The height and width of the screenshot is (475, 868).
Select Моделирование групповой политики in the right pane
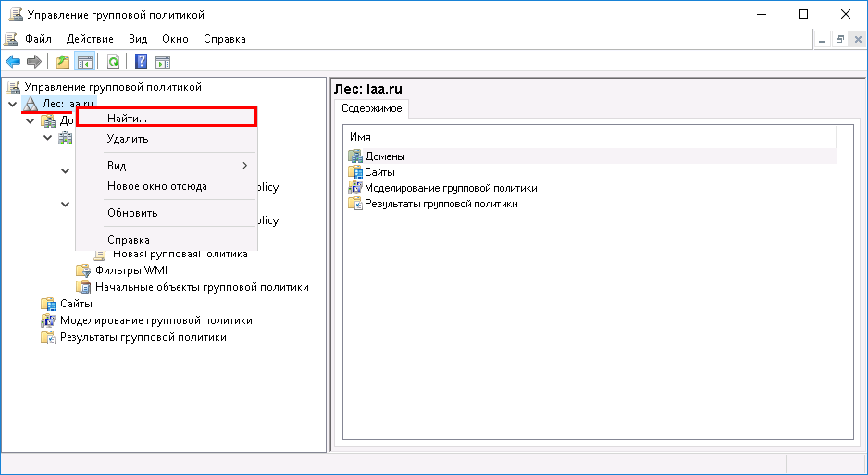450,188
